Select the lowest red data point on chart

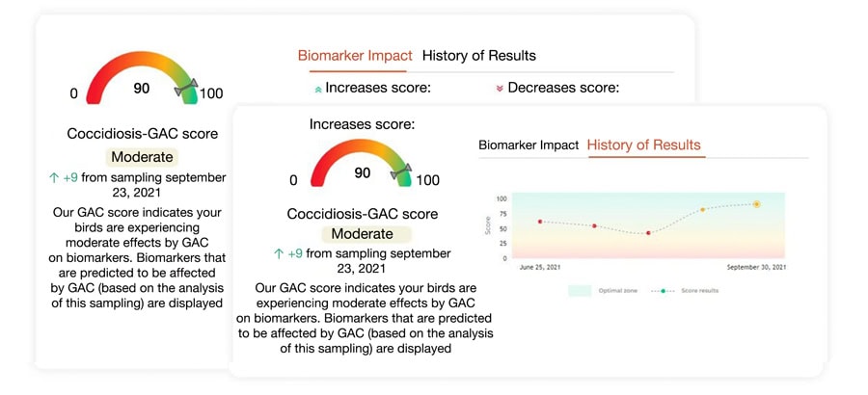(x=648, y=233)
